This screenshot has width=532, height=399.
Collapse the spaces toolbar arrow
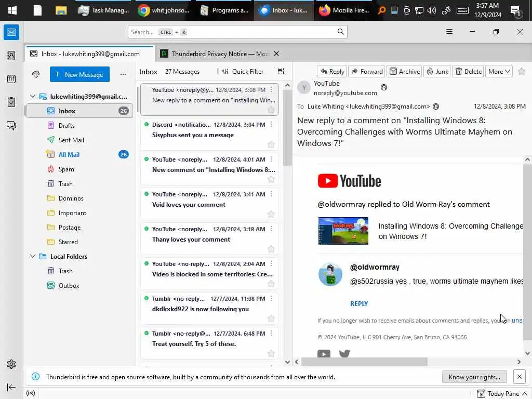coord(11,387)
